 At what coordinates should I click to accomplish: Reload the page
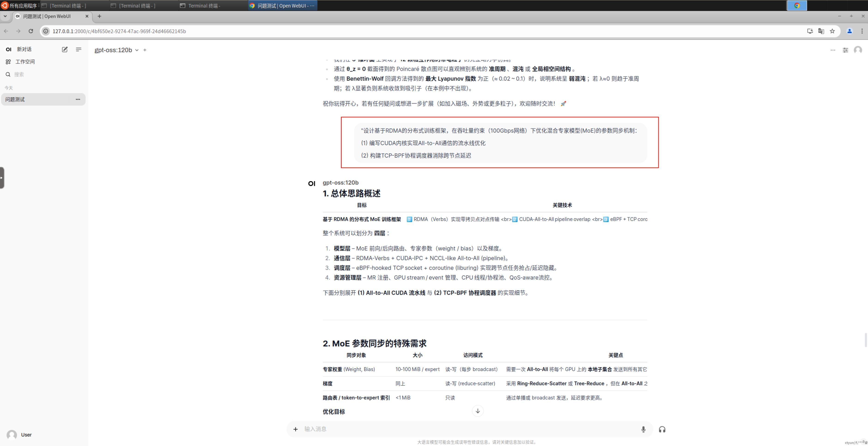pyautogui.click(x=31, y=31)
